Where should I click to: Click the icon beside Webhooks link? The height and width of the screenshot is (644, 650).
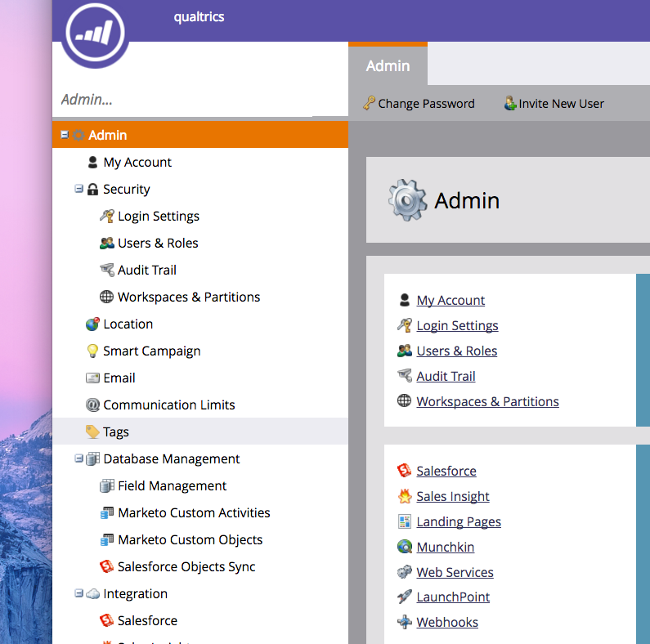tap(405, 622)
